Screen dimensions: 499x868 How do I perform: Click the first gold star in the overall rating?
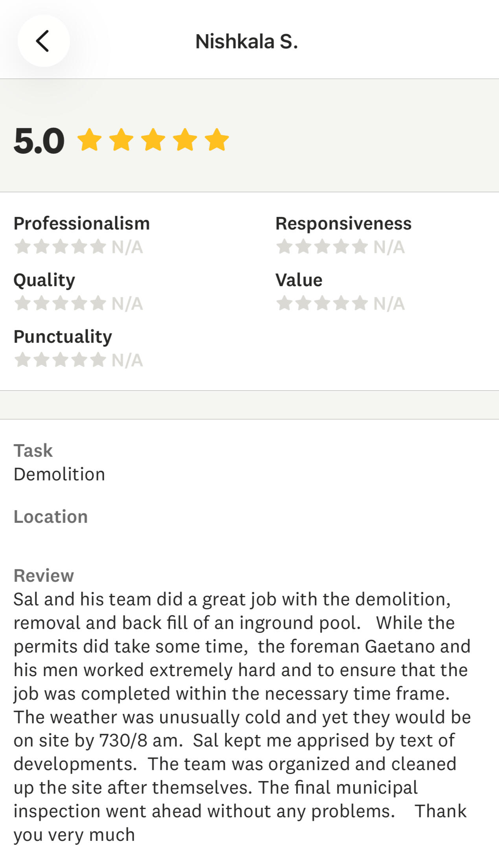tap(90, 140)
